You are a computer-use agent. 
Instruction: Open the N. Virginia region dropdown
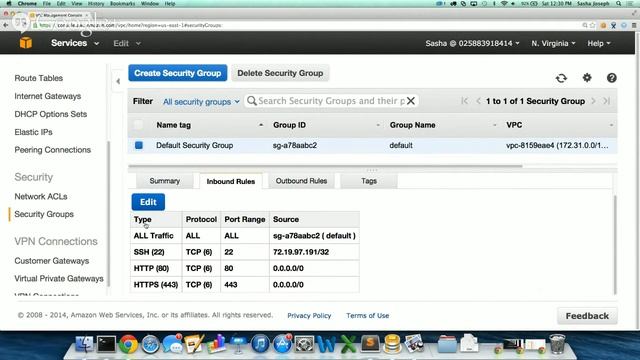(553, 43)
